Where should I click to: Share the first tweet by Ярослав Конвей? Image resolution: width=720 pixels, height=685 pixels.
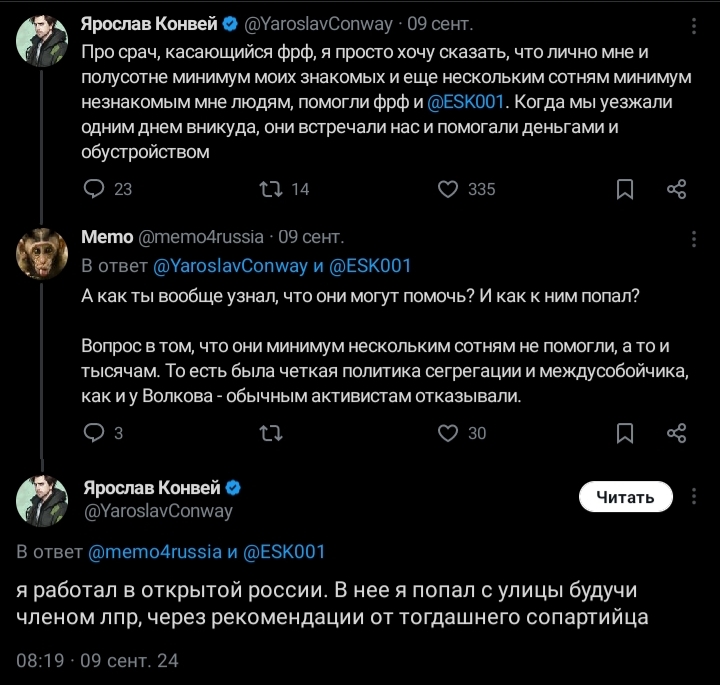click(x=677, y=188)
